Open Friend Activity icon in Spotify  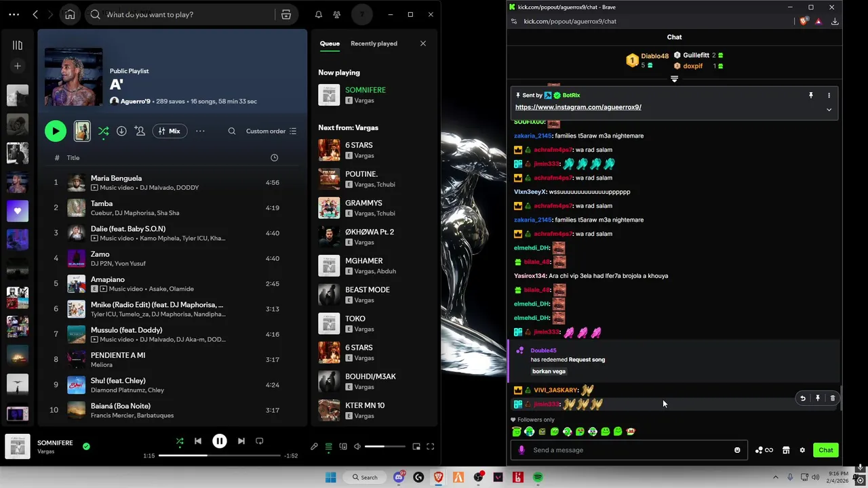[x=337, y=14]
